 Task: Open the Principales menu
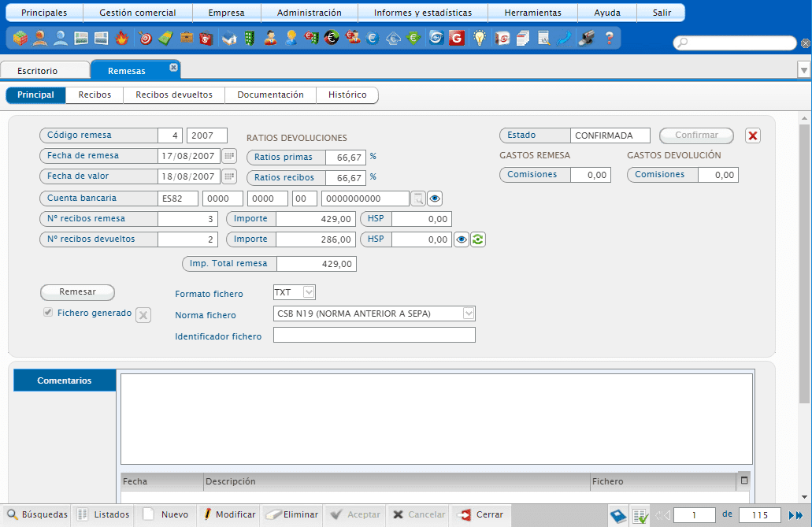tap(44, 13)
